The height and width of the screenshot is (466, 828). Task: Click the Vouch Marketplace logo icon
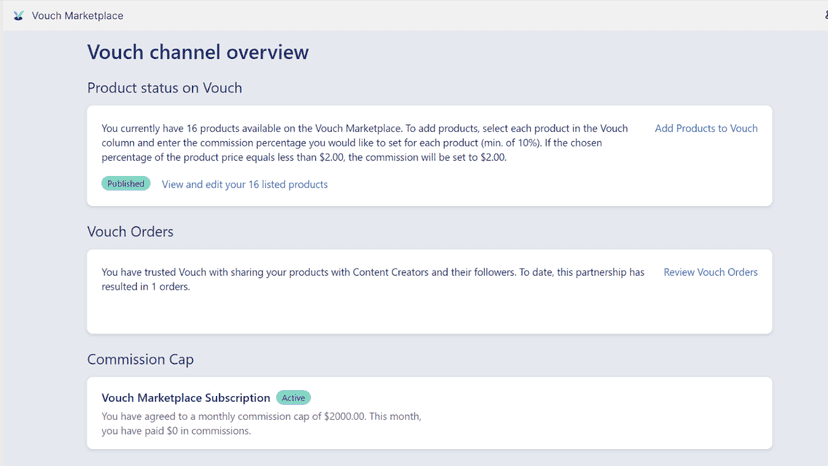18,16
